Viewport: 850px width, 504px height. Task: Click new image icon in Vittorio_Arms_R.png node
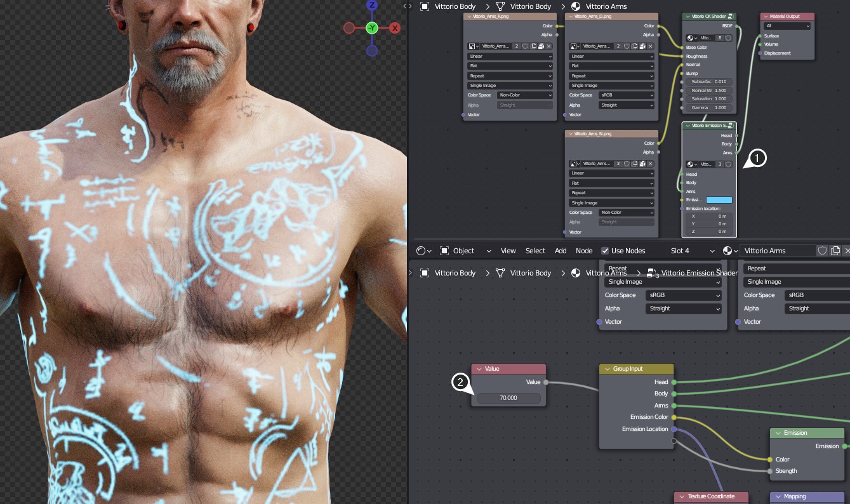(x=533, y=46)
